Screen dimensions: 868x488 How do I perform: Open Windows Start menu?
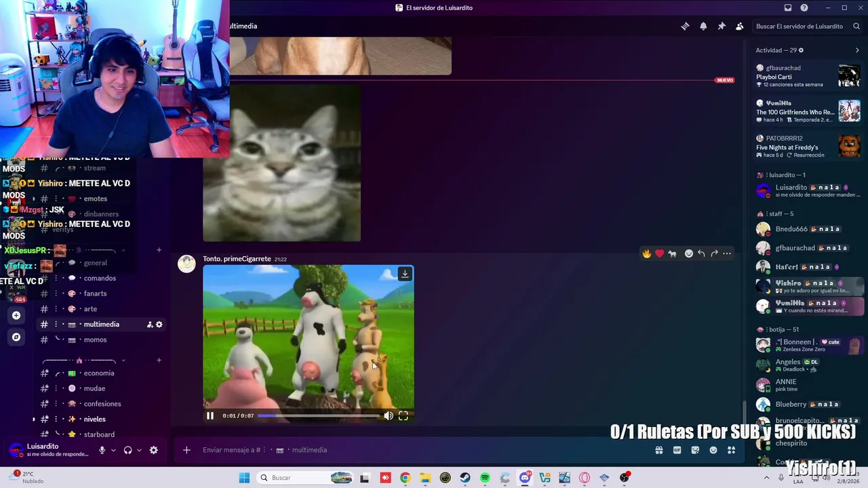click(244, 478)
